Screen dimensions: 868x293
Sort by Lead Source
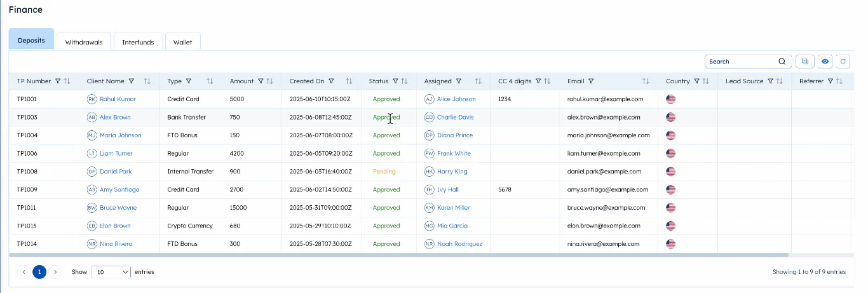[x=779, y=81]
